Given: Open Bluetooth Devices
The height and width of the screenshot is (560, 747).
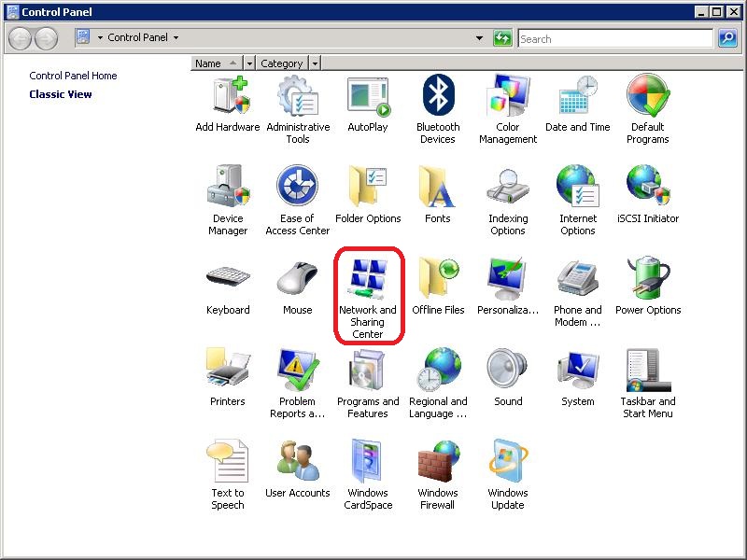Looking at the screenshot, I should click(x=438, y=109).
